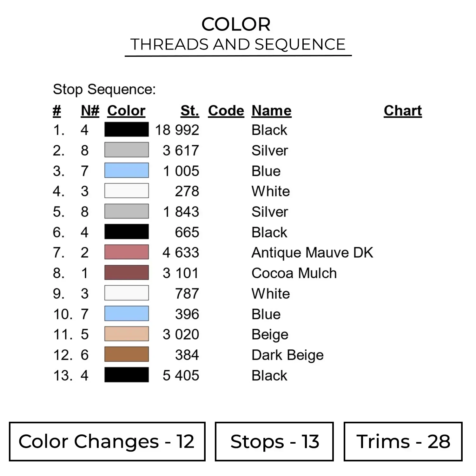Click the Blue swatch in row 3

click(x=127, y=170)
